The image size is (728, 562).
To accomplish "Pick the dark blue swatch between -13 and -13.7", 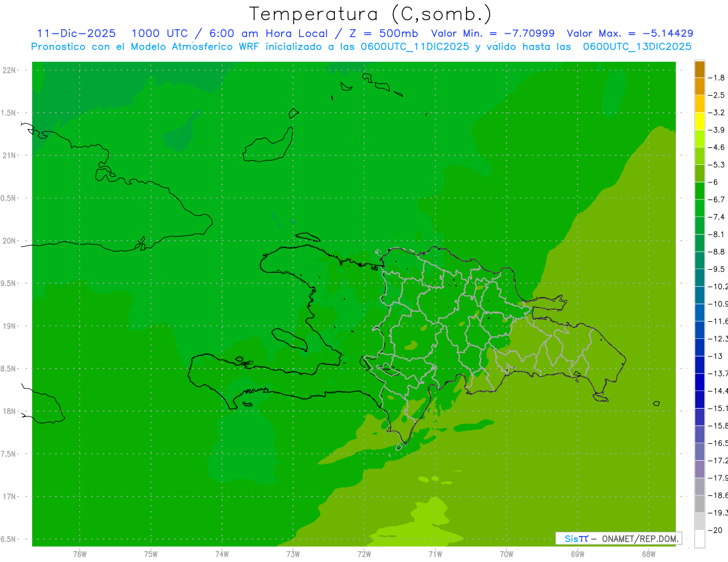I will click(x=699, y=365).
